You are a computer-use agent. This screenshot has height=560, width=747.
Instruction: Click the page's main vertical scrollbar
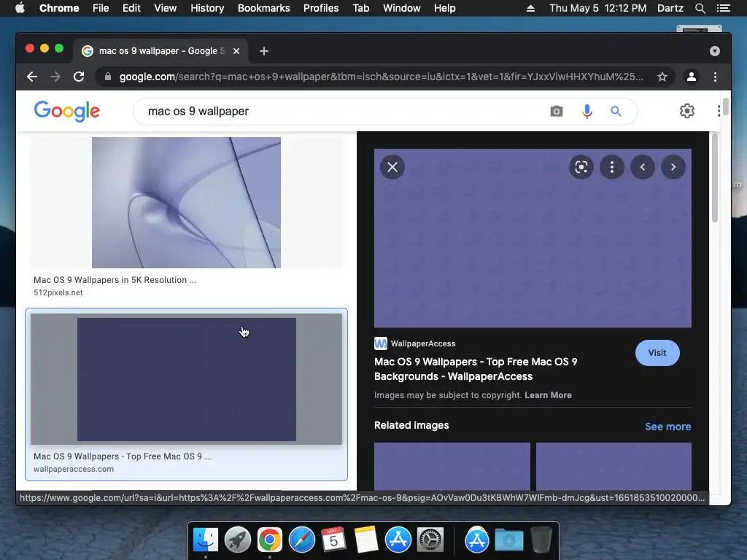coord(726,106)
